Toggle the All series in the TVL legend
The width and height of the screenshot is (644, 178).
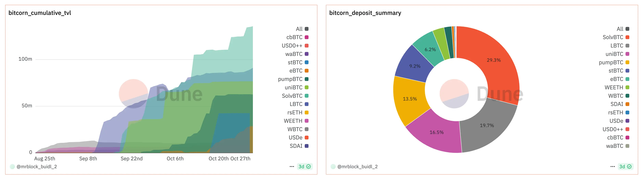coord(302,29)
